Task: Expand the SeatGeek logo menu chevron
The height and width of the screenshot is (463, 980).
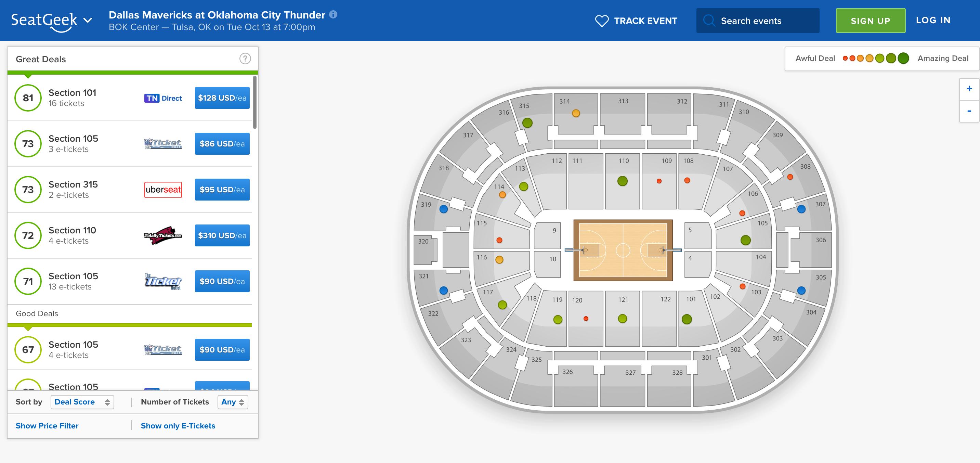Action: tap(88, 20)
